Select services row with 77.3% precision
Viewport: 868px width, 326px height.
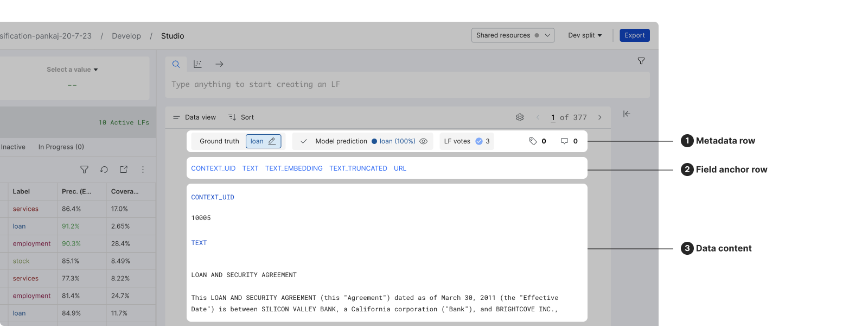[x=78, y=278]
